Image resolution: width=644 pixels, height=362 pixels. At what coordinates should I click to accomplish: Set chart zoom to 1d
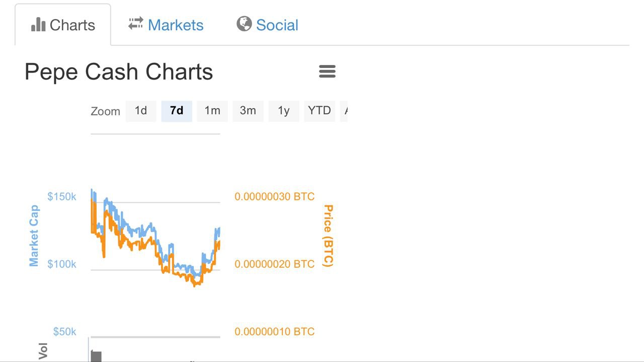coord(141,111)
